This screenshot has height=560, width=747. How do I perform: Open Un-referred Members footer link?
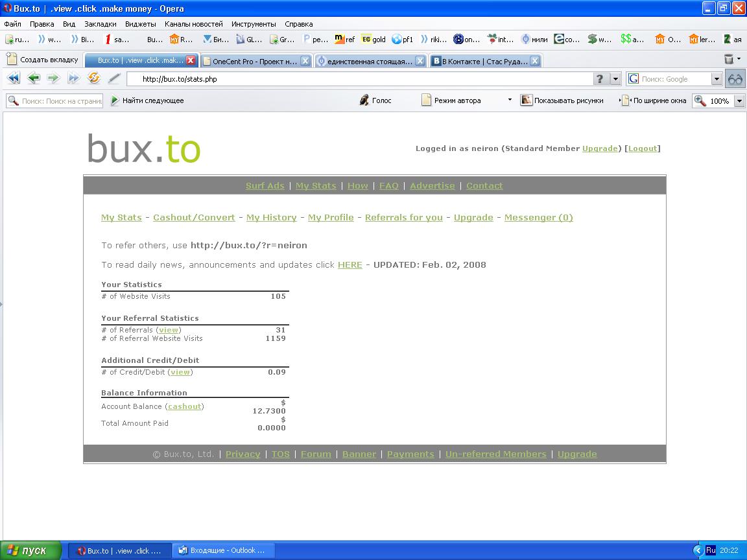[x=496, y=454]
